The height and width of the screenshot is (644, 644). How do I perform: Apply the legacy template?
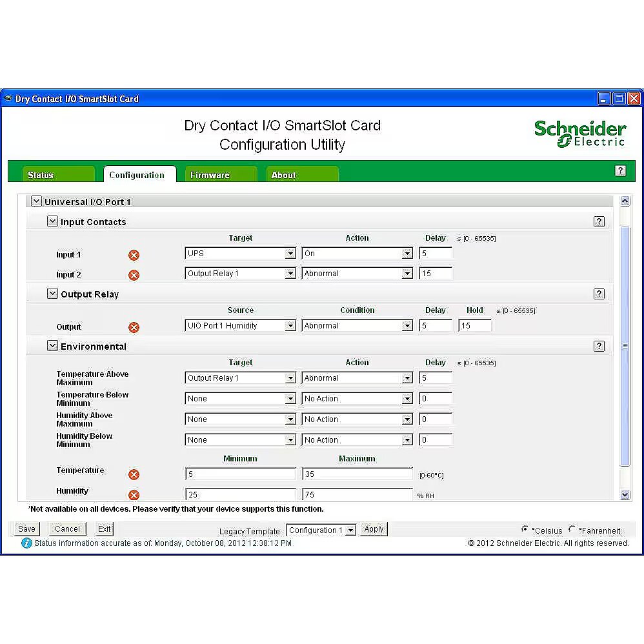click(374, 529)
